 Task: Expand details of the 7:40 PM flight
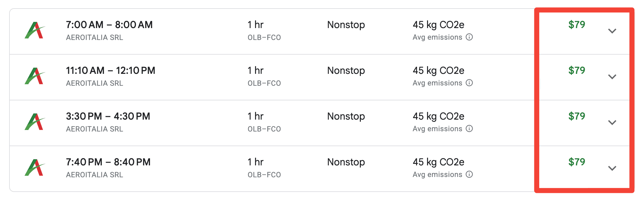click(612, 168)
